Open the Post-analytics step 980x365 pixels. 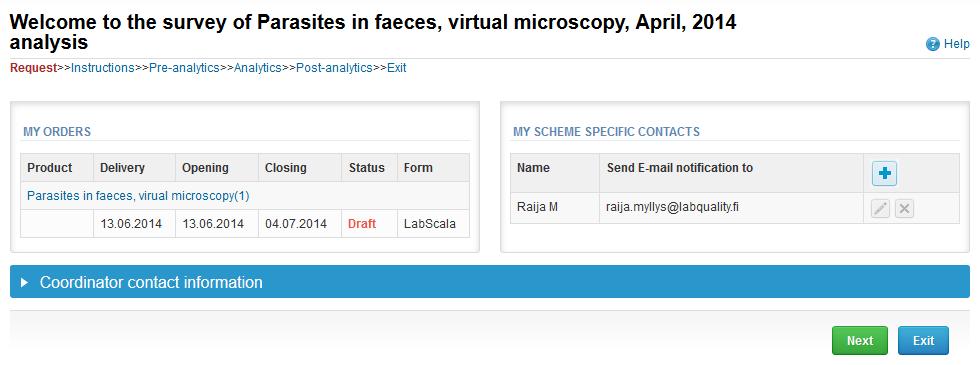tap(334, 68)
